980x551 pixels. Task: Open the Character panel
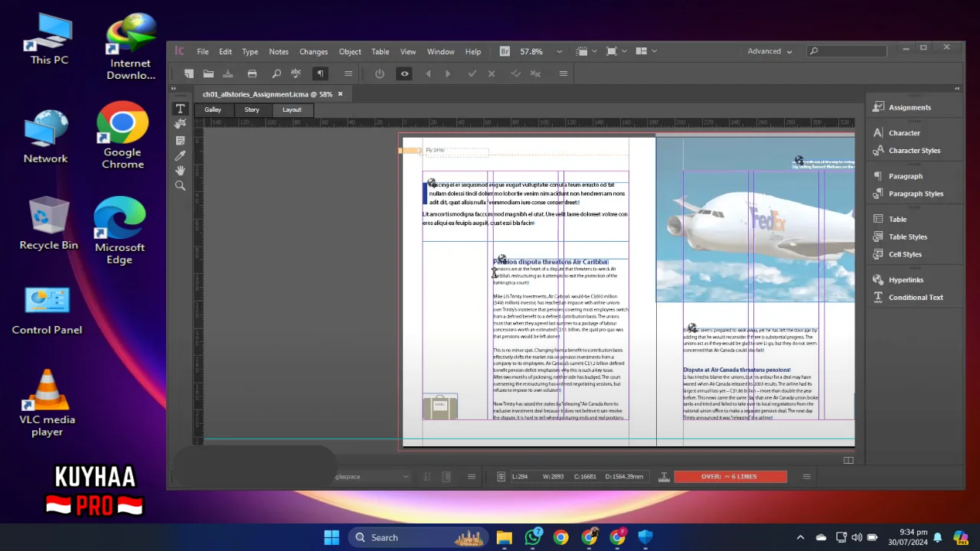(904, 132)
